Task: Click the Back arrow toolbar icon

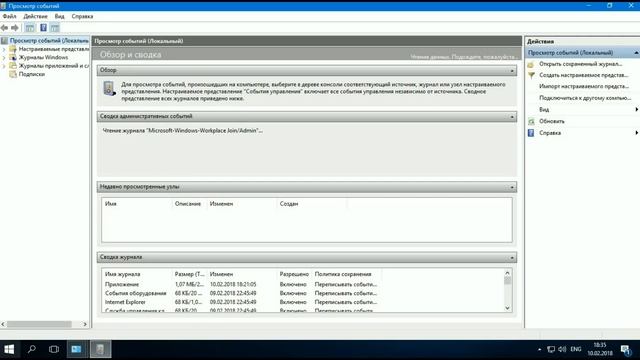Action: [4, 28]
